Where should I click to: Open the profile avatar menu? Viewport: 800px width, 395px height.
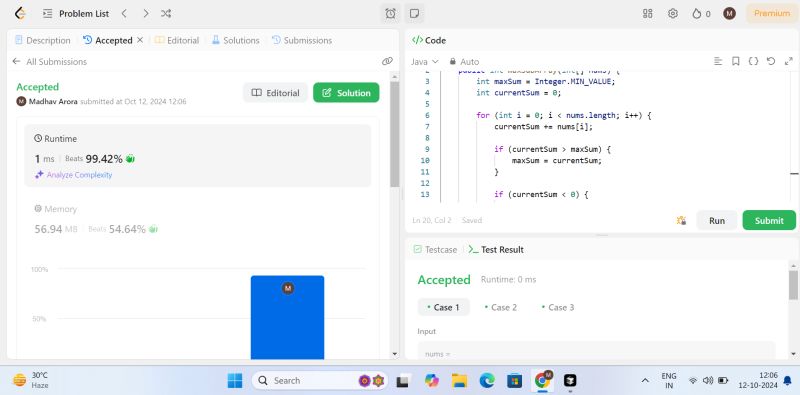coord(729,14)
